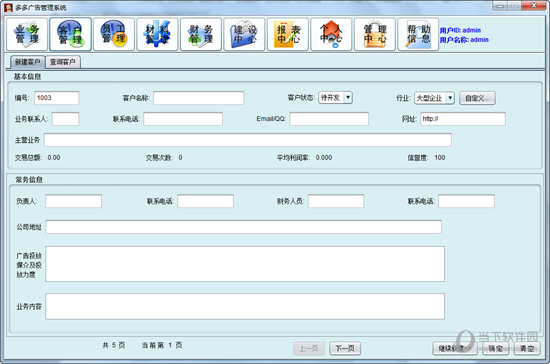Expand the 行业 dropdown showing 大型企业
The image size is (550, 364).
[434, 98]
